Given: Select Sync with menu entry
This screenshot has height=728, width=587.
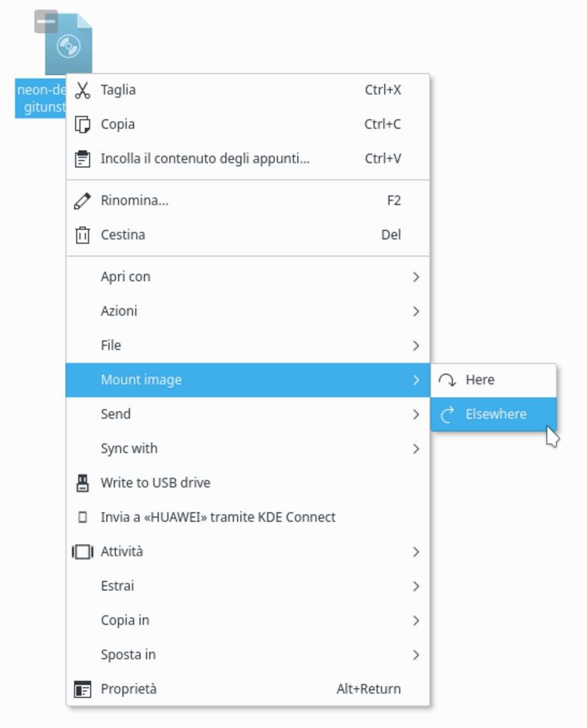Looking at the screenshot, I should (129, 449).
